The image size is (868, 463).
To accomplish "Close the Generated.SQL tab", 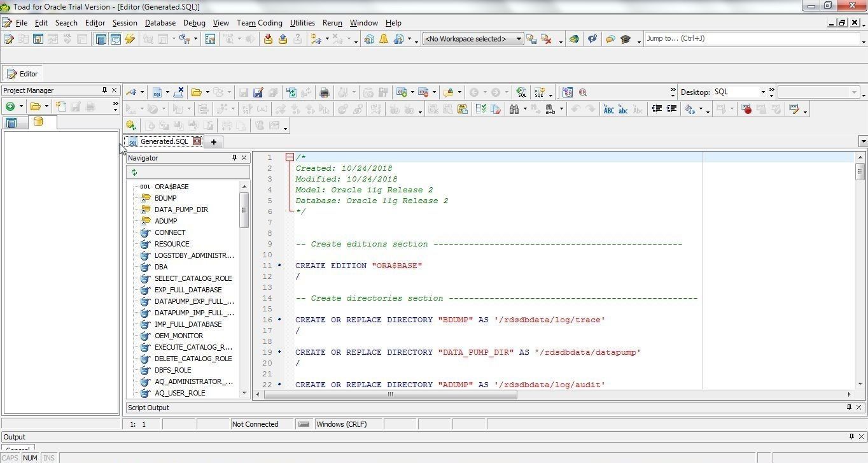I will (197, 141).
